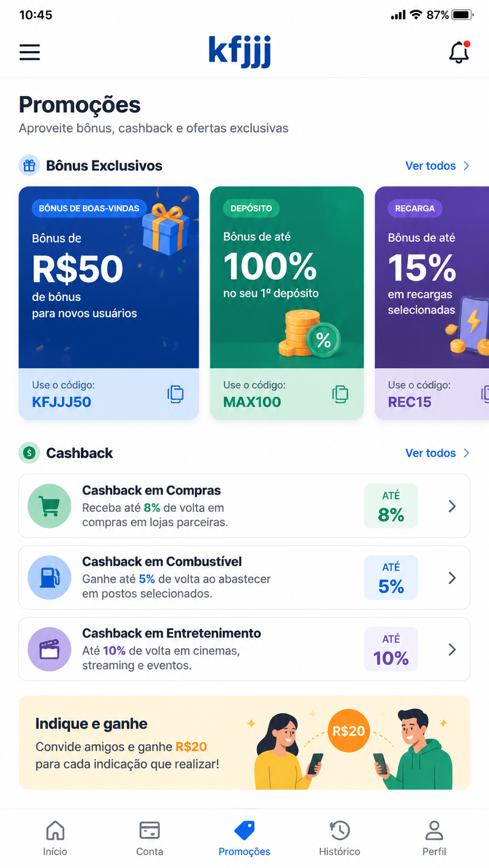The height and width of the screenshot is (868, 489).
Task: Copy the KFJJJ50 bonus code
Action: pyautogui.click(x=176, y=394)
